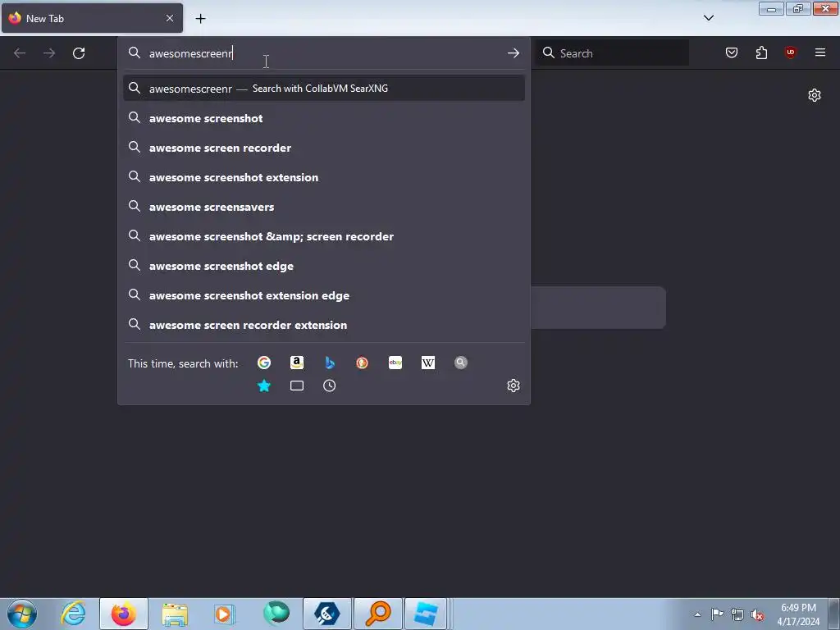Focus the Search box in toolbar
The image size is (840, 630).
612,53
